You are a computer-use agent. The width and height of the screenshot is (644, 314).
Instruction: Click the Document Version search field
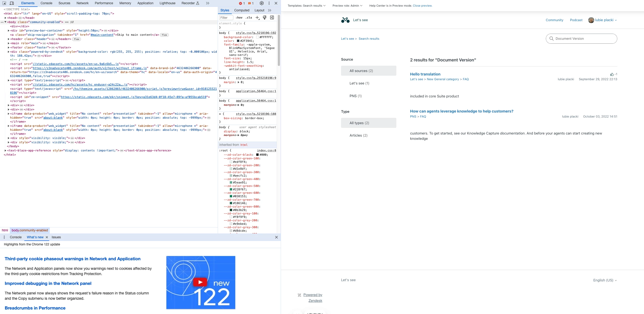581,39
